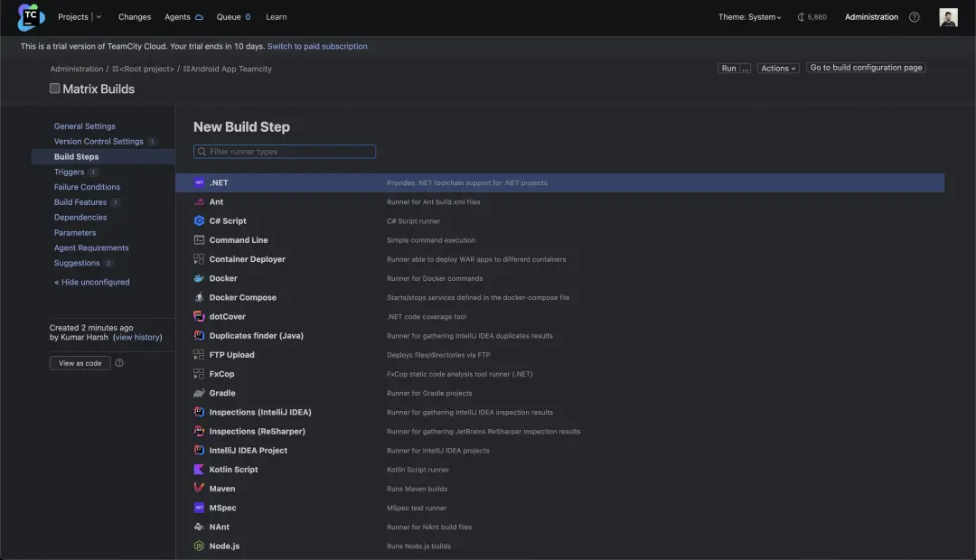Image resolution: width=976 pixels, height=560 pixels.
Task: Choose the Docker whale icon
Action: [199, 278]
